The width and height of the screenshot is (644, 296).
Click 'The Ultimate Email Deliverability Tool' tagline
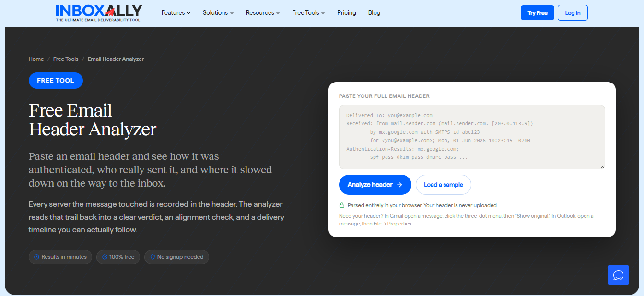(98, 20)
